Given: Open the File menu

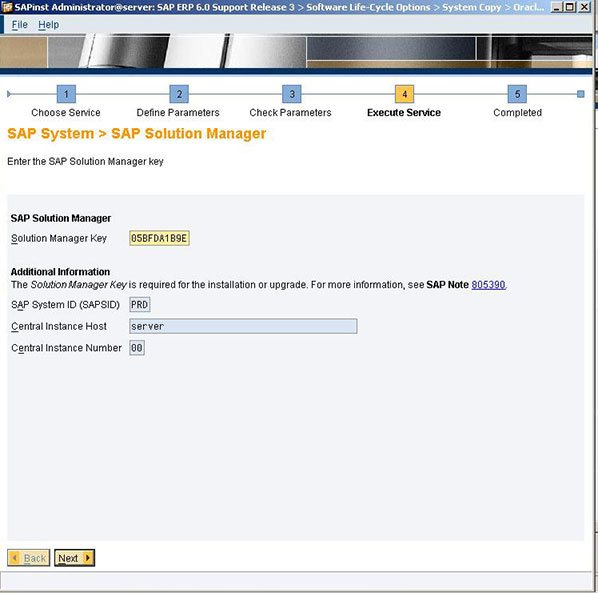Looking at the screenshot, I should 19,25.
